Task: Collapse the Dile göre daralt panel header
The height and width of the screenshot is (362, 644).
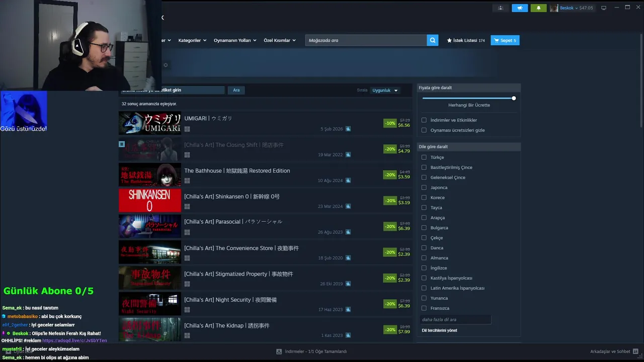Action: click(469, 147)
